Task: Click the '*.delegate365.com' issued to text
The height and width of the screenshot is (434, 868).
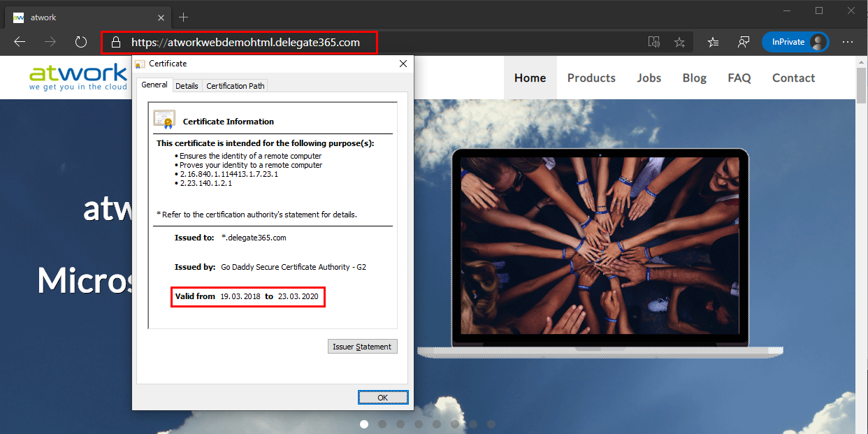Action: point(254,238)
